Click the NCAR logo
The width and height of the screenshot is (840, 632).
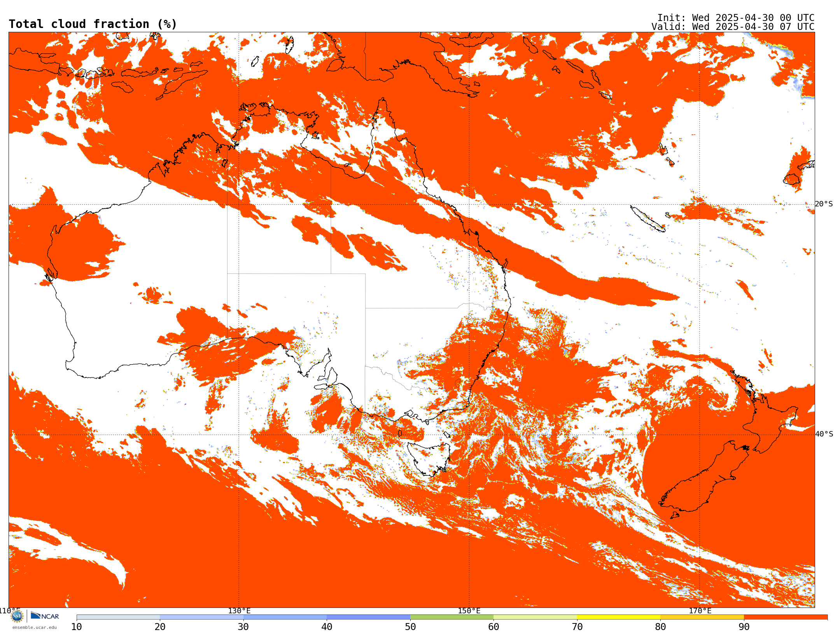pyautogui.click(x=45, y=616)
